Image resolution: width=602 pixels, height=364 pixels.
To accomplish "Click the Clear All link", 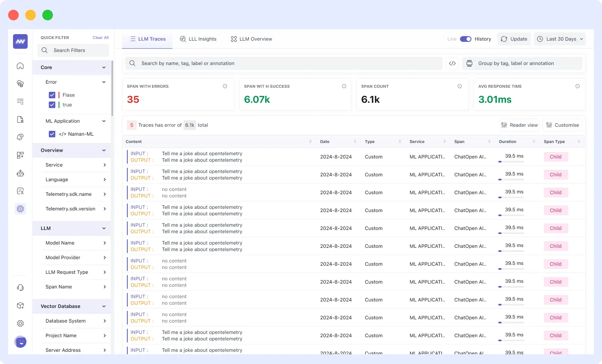I will pyautogui.click(x=100, y=38).
